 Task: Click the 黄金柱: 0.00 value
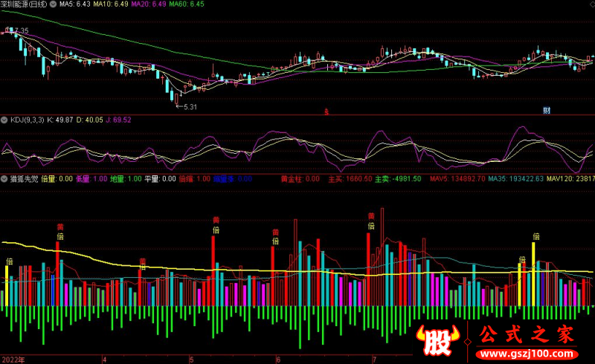(300, 179)
